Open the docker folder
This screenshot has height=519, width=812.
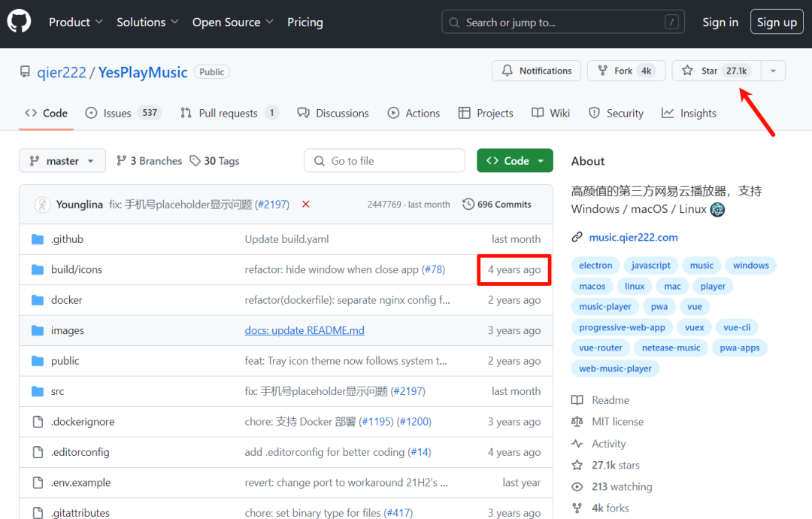tap(66, 300)
